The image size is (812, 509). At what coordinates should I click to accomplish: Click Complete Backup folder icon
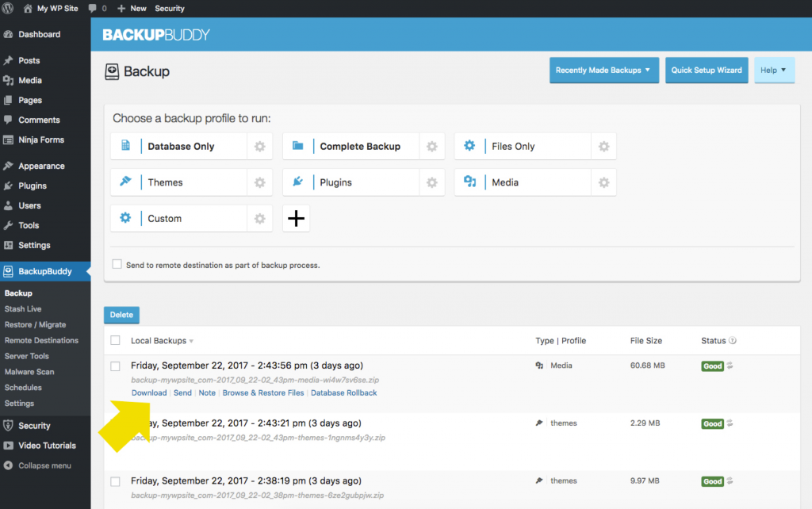(298, 146)
